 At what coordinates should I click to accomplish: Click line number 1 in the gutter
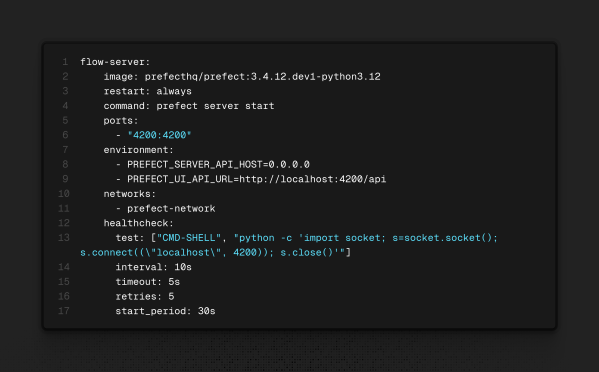click(65, 62)
